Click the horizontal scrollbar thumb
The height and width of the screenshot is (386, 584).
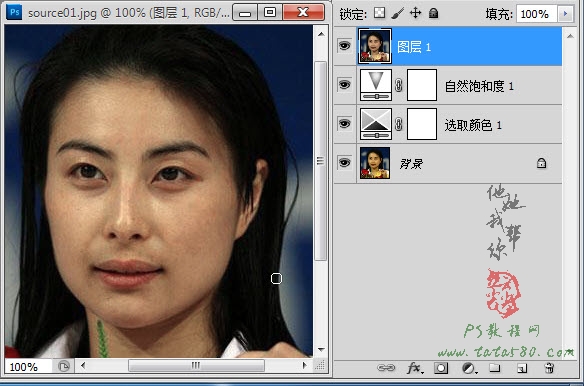[x=197, y=366]
